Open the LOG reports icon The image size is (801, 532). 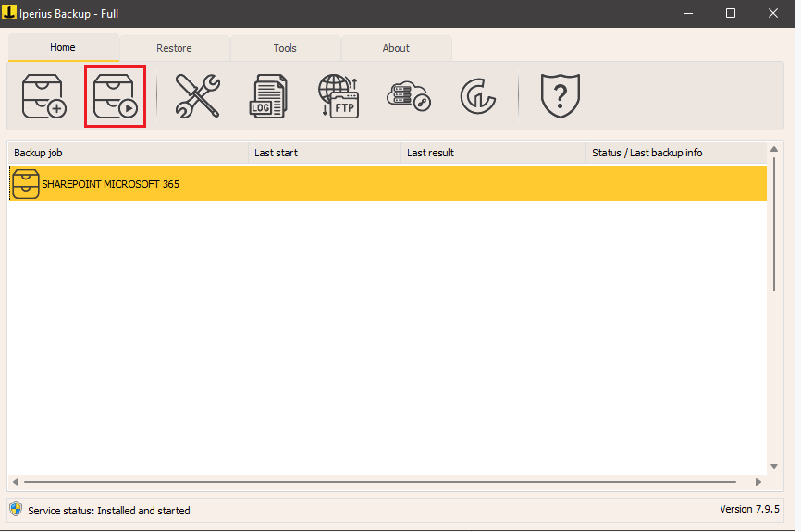click(268, 96)
